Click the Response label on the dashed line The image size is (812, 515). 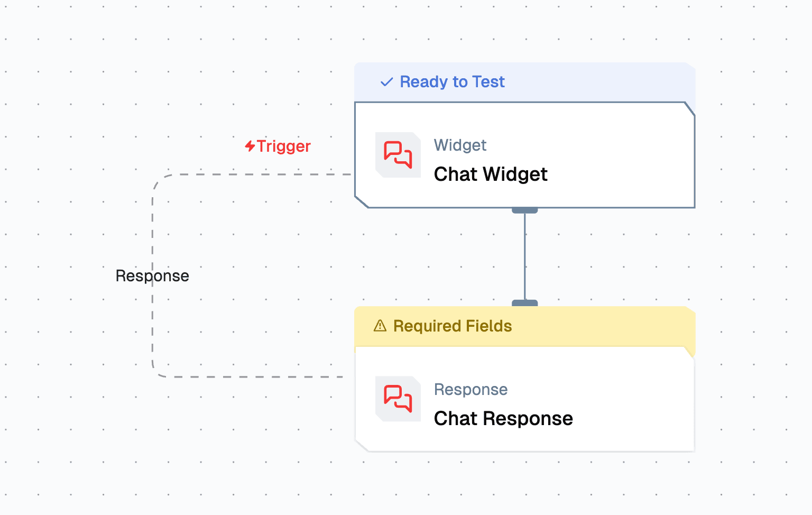coord(152,276)
